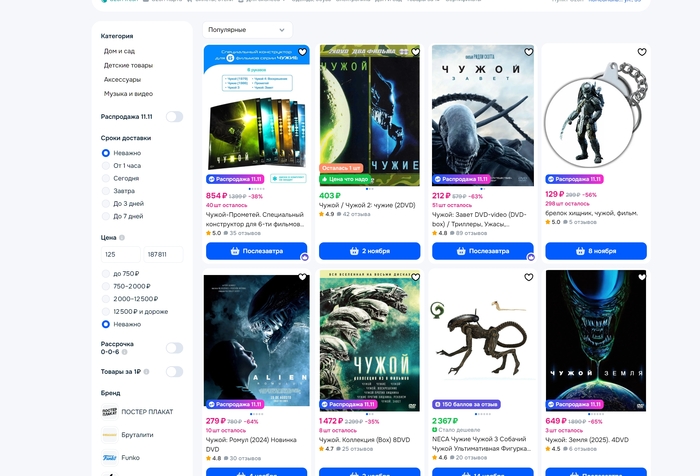Image resolution: width=700 pixels, height=476 pixels.
Task: Favorite the Чужой / Чужой 2 DVD
Action: (x=415, y=52)
